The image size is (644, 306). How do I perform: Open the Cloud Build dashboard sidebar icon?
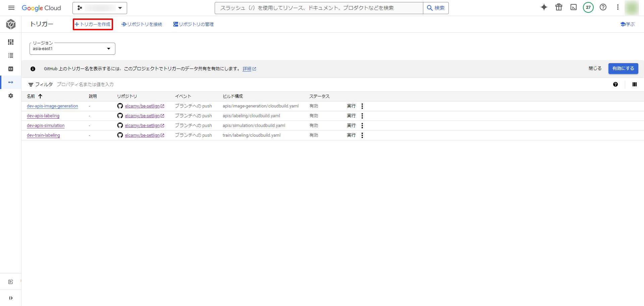coord(11,42)
